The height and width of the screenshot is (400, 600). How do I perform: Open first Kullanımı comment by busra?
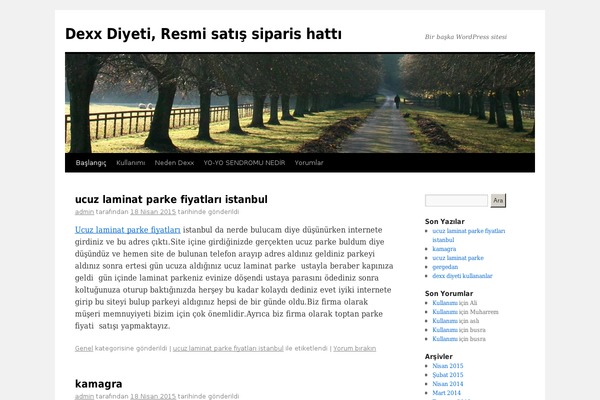tap(445, 330)
